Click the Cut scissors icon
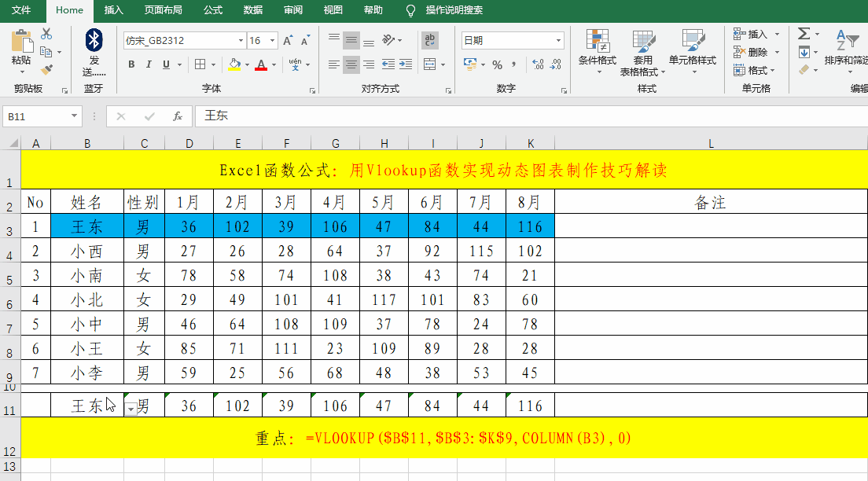The width and height of the screenshot is (868, 481). click(46, 34)
